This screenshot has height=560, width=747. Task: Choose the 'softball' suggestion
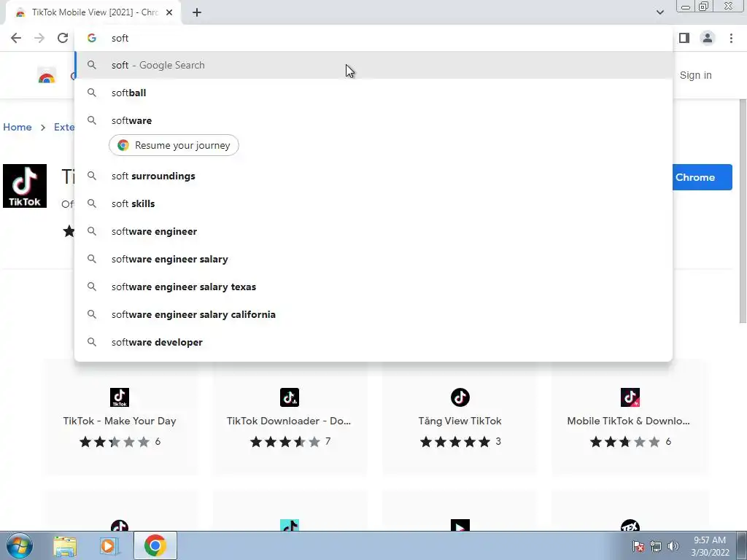pyautogui.click(x=373, y=93)
